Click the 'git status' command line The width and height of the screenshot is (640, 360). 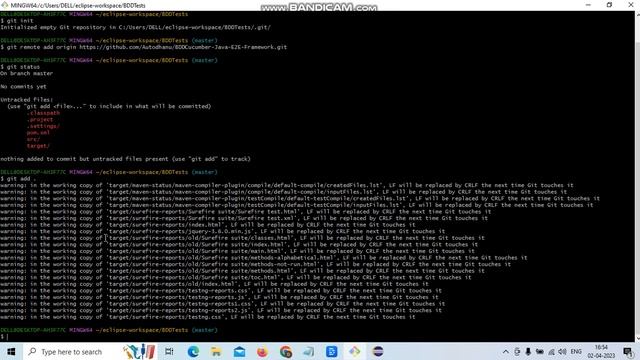coord(20,67)
